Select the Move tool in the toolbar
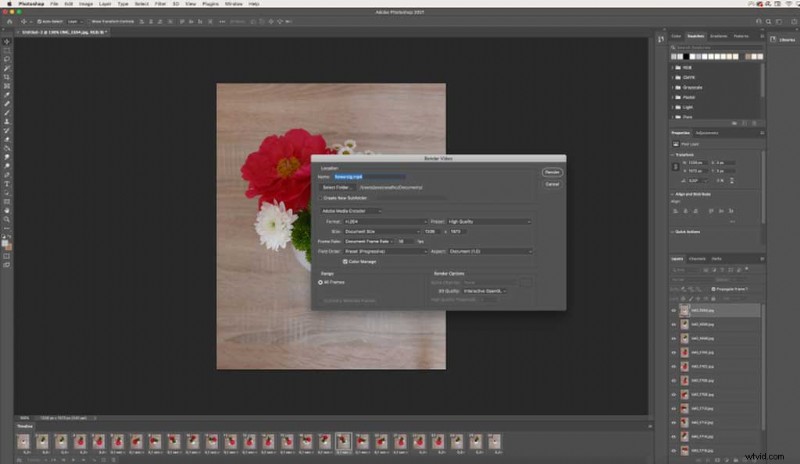 (x=7, y=41)
